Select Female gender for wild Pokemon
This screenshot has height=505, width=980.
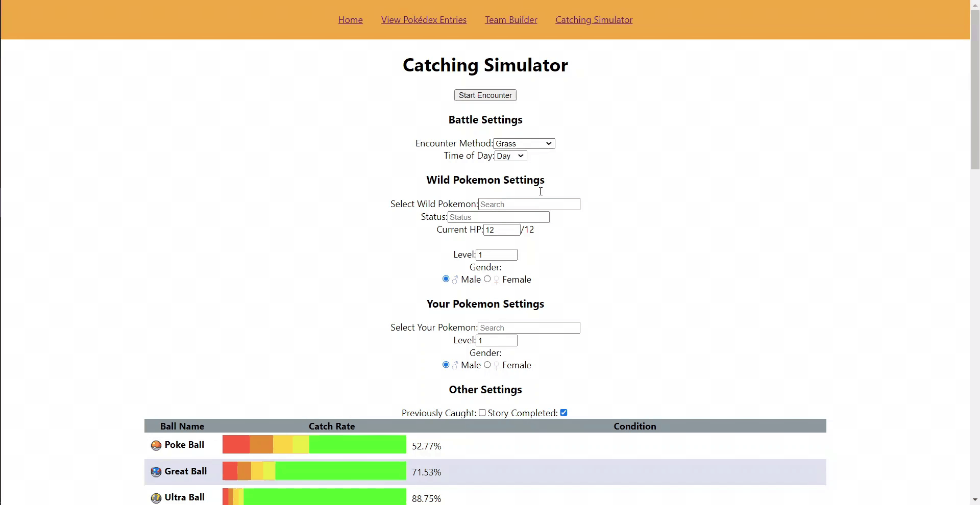pos(487,279)
